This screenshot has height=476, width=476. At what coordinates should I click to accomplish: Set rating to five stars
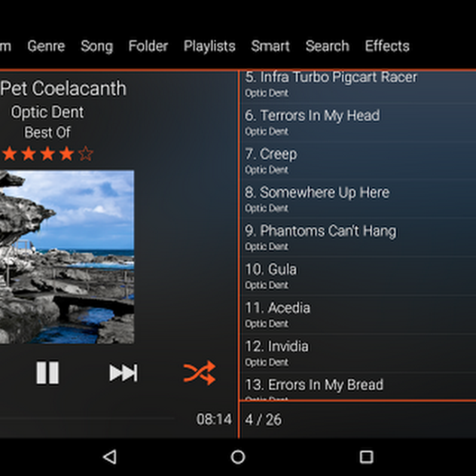[86, 153]
